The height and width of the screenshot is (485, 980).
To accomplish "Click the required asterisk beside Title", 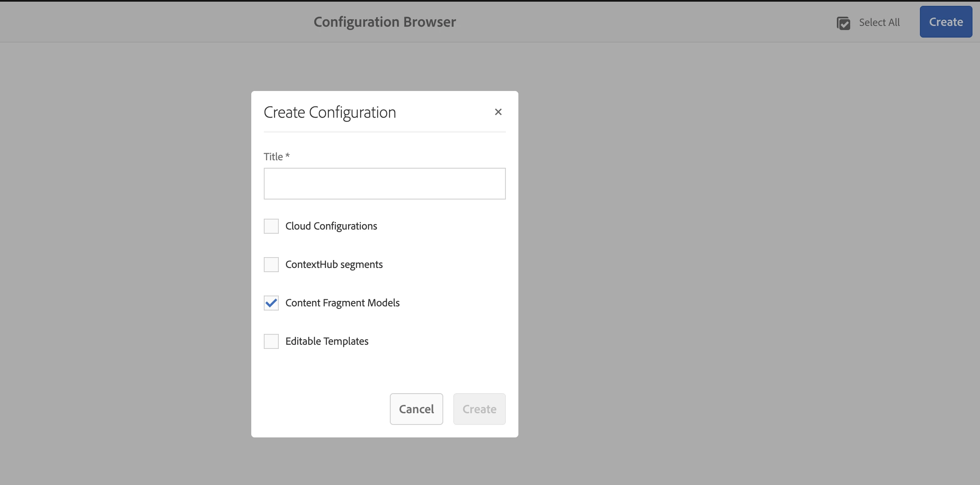I will [x=288, y=155].
